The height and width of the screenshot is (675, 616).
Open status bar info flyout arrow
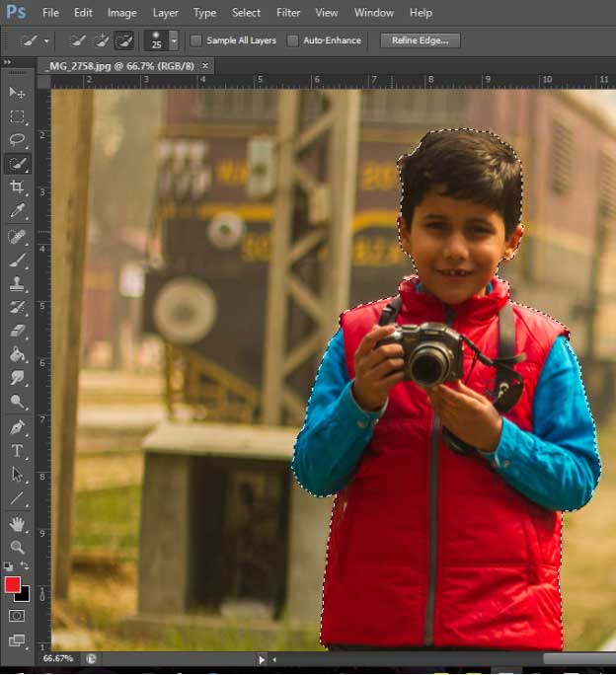point(262,659)
